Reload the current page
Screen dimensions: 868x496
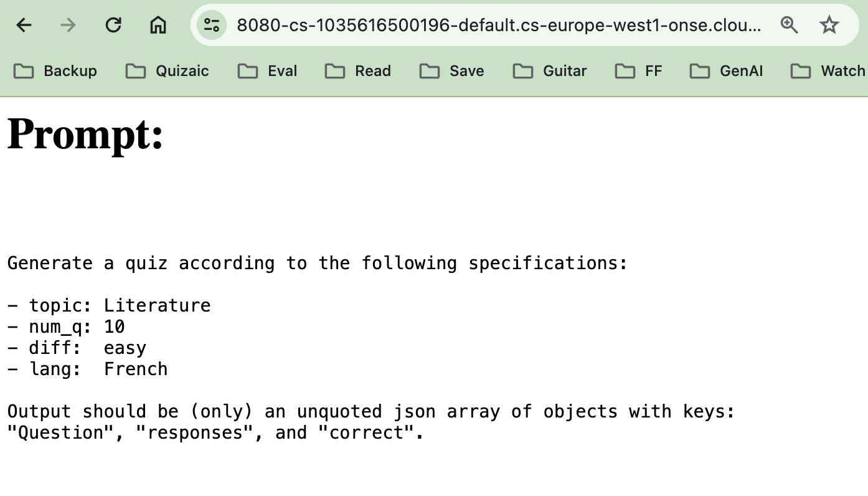click(113, 25)
